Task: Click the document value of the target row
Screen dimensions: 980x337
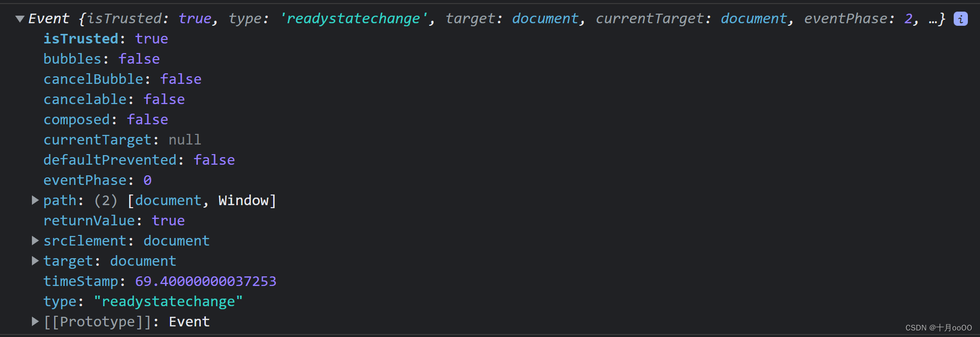Action: pyautogui.click(x=143, y=261)
